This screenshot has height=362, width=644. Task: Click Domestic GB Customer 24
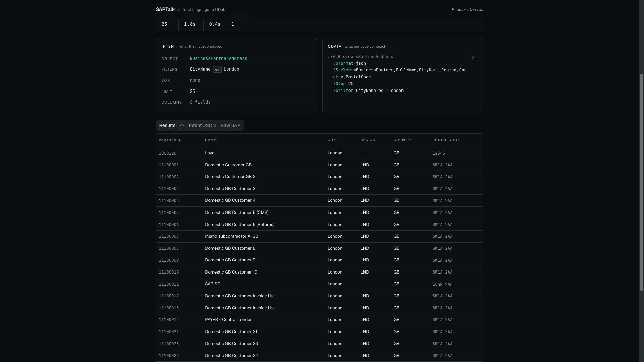pos(231,356)
